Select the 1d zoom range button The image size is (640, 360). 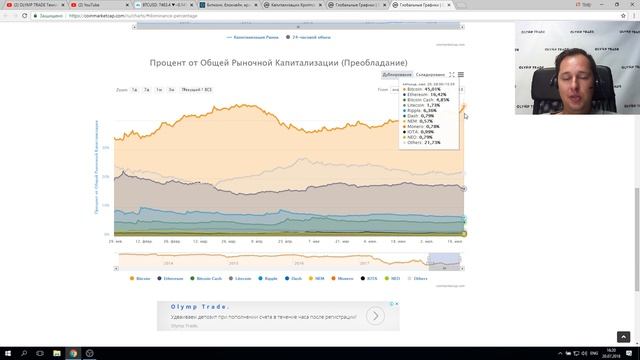click(134, 90)
